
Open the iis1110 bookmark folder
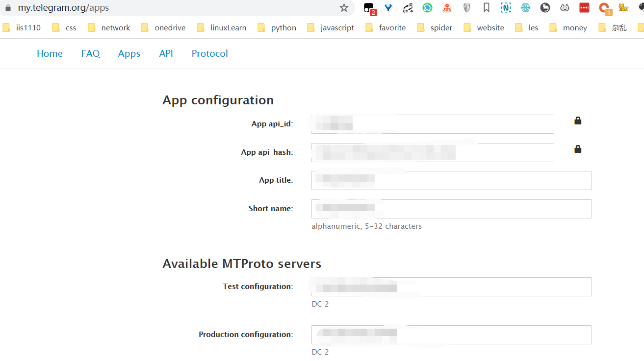click(x=22, y=28)
